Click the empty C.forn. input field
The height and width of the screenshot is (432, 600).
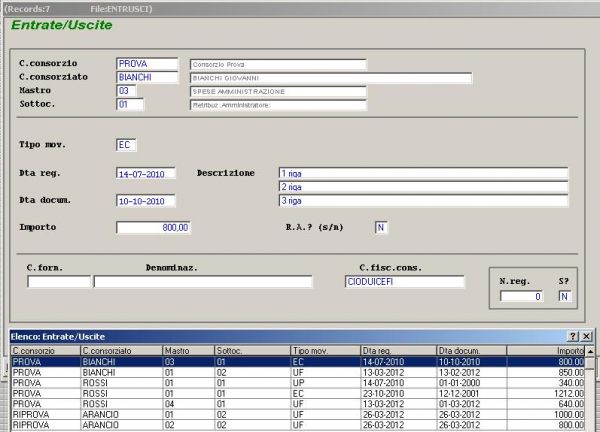[59, 282]
